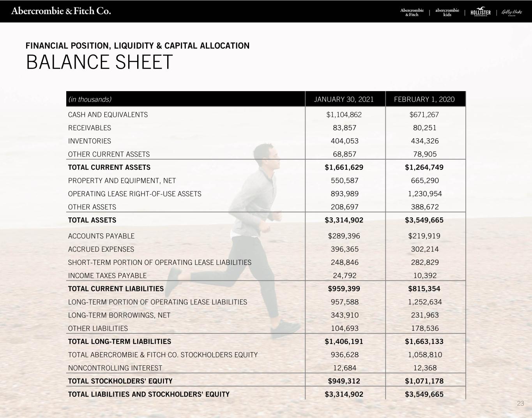Click other liabilities value 178,536

pyautogui.click(x=424, y=329)
